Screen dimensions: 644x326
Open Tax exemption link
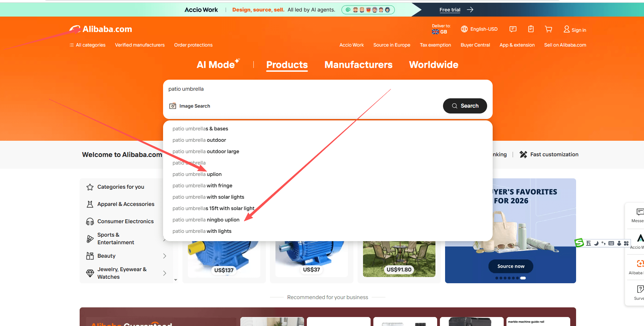(x=435, y=45)
